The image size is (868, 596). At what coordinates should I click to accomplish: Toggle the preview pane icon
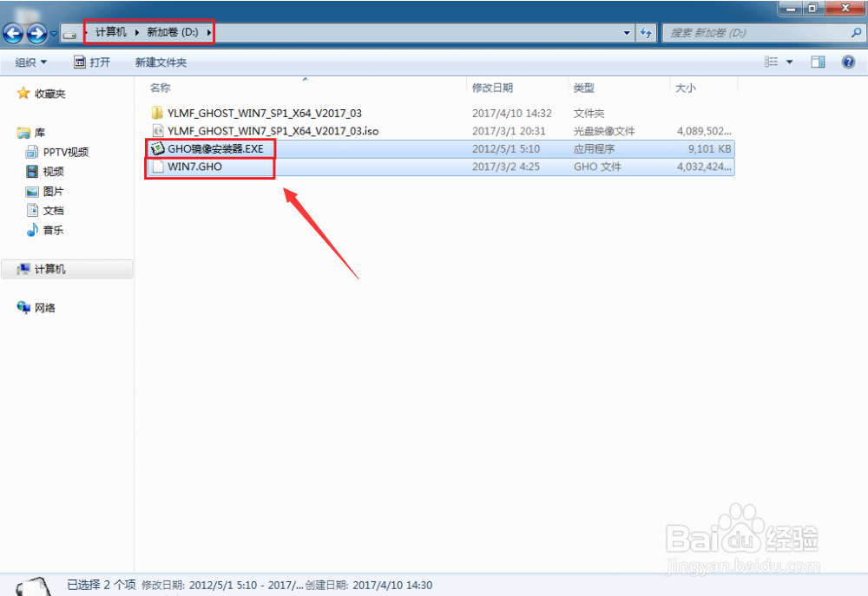818,62
